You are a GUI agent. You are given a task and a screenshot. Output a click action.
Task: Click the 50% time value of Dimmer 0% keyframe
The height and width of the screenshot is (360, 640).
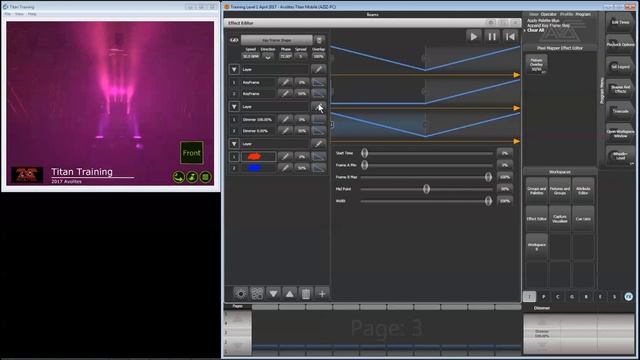click(x=302, y=131)
